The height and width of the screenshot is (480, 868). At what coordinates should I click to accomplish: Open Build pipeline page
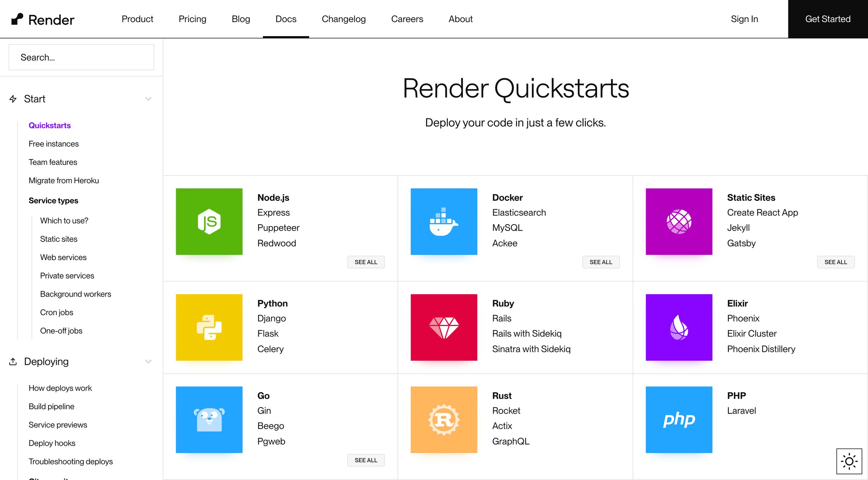click(x=51, y=407)
